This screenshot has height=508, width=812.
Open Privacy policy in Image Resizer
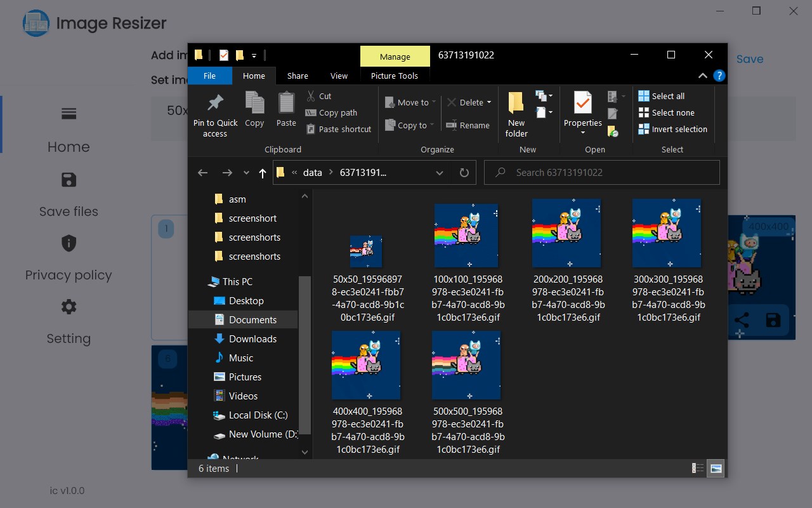pyautogui.click(x=69, y=258)
